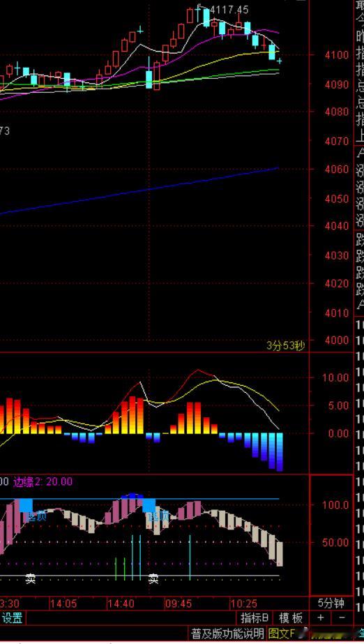Viewport: 364px width, 644px height.
Task: Click the 3分53秒 countdown text
Action: coord(286,346)
